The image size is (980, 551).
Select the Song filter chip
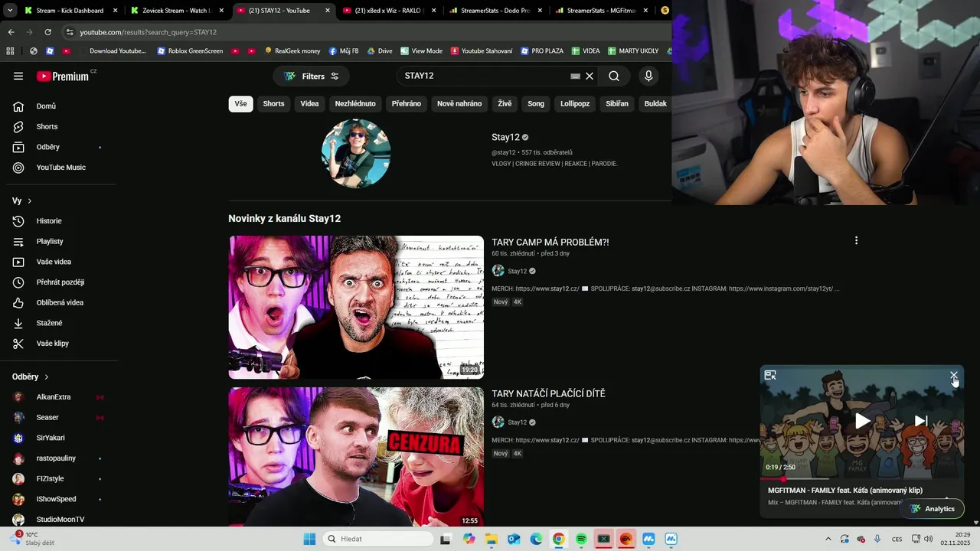(536, 104)
